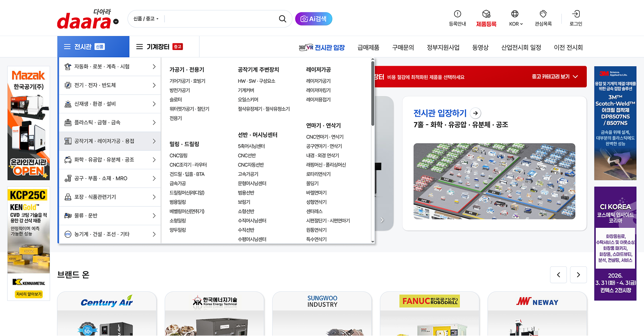This screenshot has width=644, height=336.
Task: Open 360 VR 전시관 입장 link
Action: tap(322, 48)
